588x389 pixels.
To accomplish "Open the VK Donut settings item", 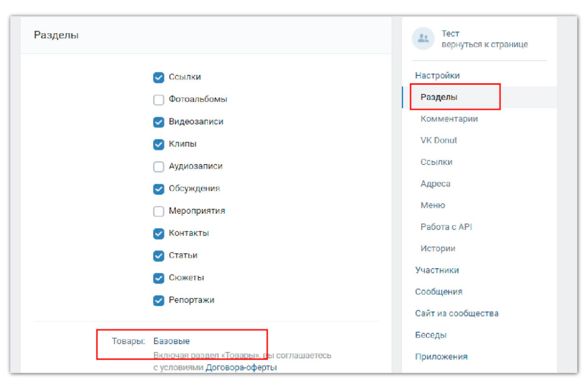I will (x=438, y=140).
